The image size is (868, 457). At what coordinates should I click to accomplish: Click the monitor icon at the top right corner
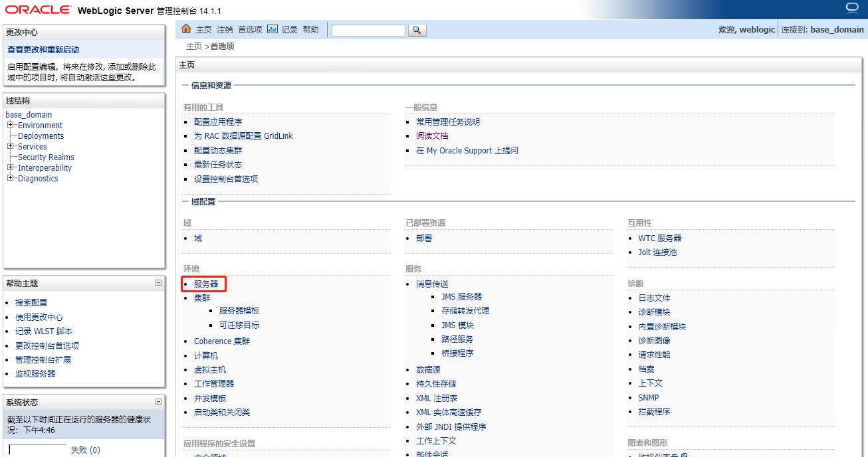(x=851, y=6)
